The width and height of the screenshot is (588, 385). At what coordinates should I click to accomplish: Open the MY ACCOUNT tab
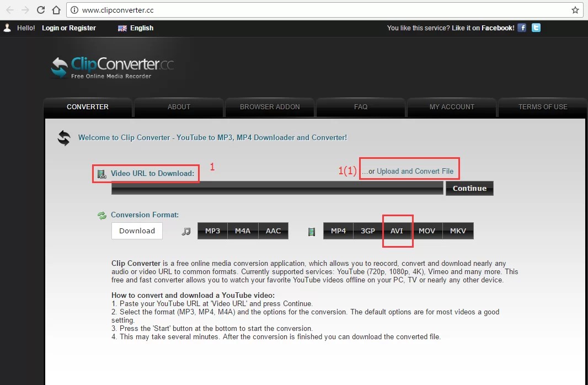coord(451,106)
